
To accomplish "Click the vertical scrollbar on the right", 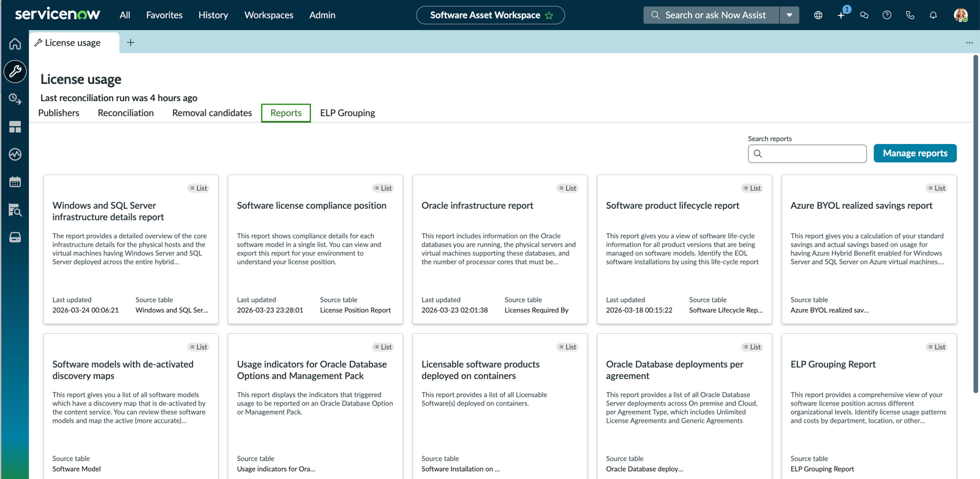I will point(976,224).
